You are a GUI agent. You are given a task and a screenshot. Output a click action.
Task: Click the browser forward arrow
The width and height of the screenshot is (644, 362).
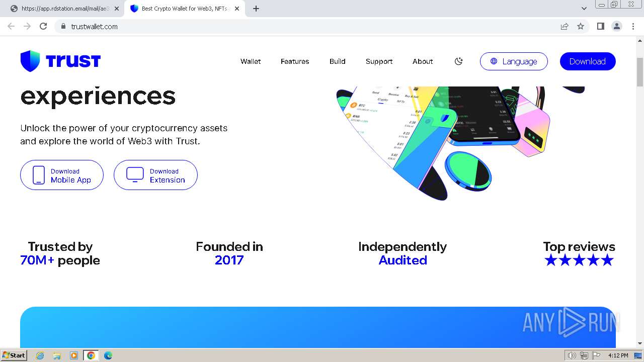27,26
